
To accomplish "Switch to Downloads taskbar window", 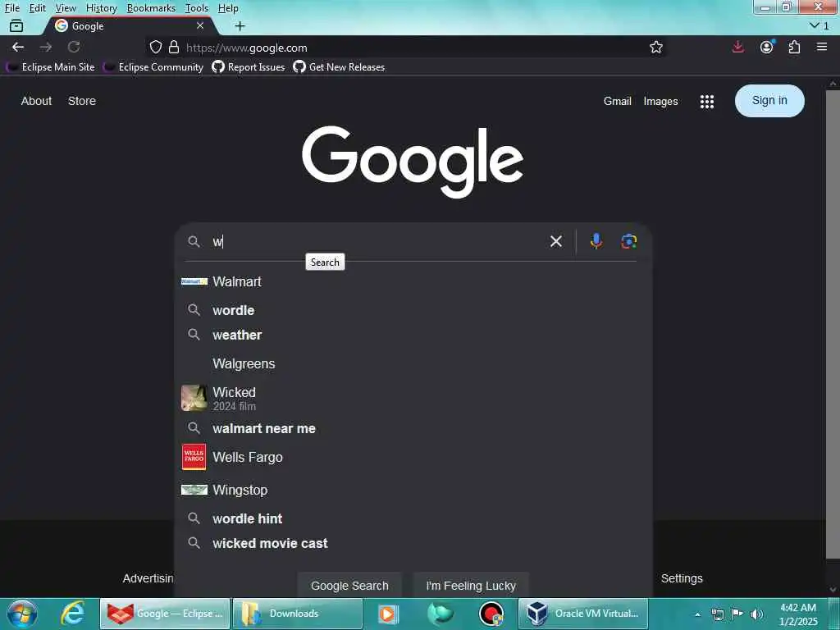I will (x=298, y=614).
